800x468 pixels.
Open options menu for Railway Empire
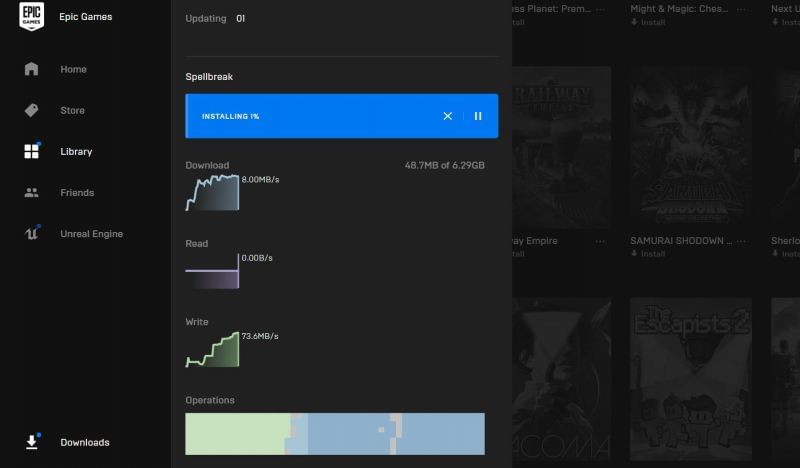coord(600,241)
